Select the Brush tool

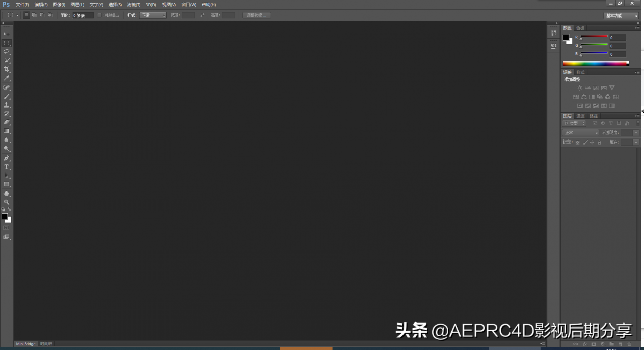point(7,96)
